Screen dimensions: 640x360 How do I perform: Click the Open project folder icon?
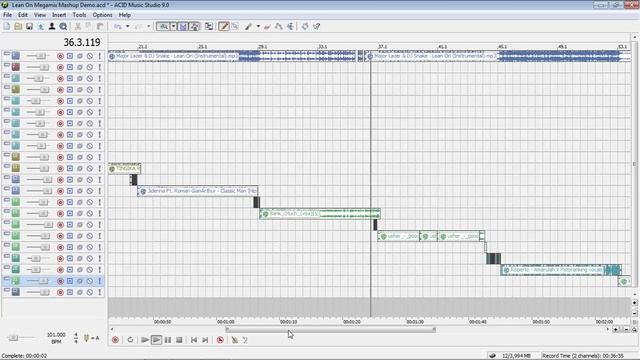click(18, 27)
